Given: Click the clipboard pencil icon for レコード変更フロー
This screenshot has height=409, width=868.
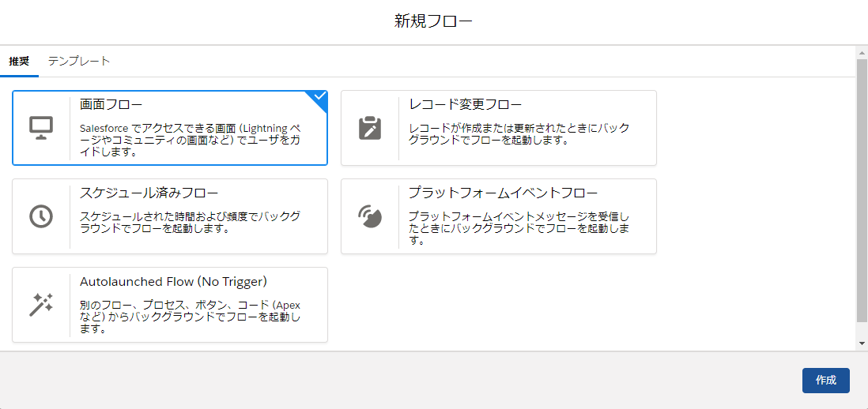Looking at the screenshot, I should tap(370, 128).
